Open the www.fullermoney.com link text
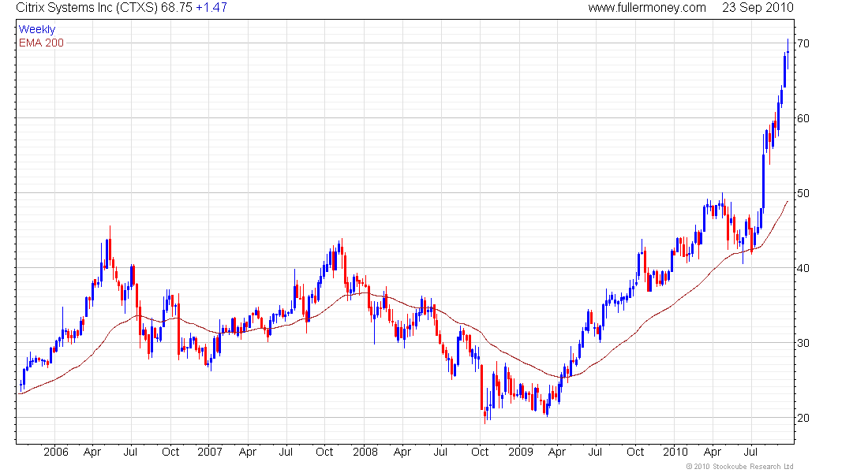868x473 pixels. (647, 8)
